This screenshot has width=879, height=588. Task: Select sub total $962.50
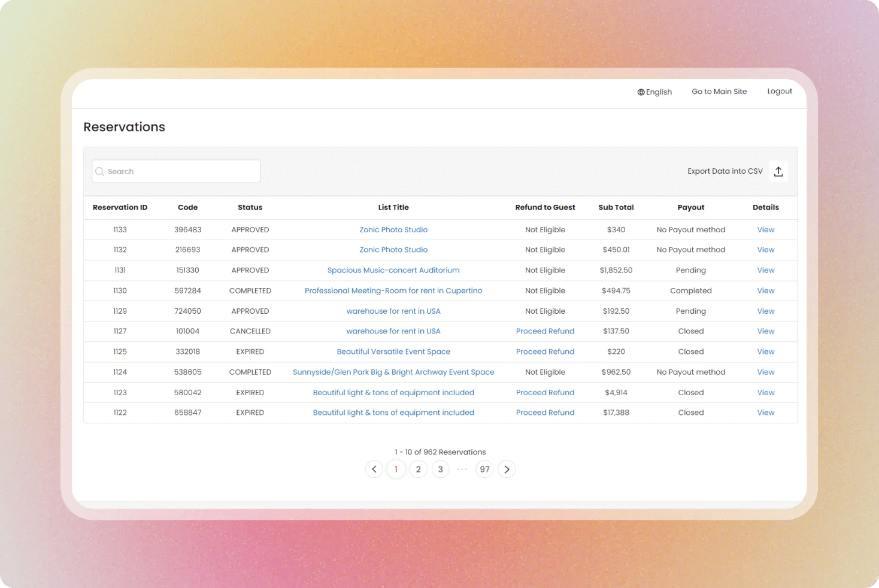(x=616, y=372)
